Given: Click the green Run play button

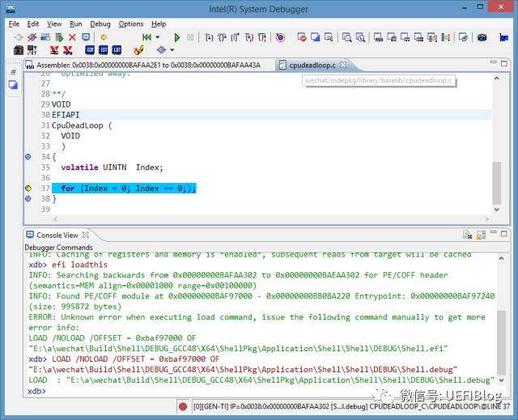Looking at the screenshot, I should click(x=177, y=38).
